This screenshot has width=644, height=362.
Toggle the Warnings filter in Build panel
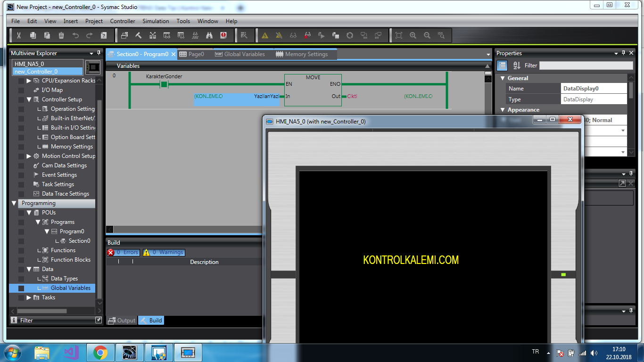[x=164, y=253]
